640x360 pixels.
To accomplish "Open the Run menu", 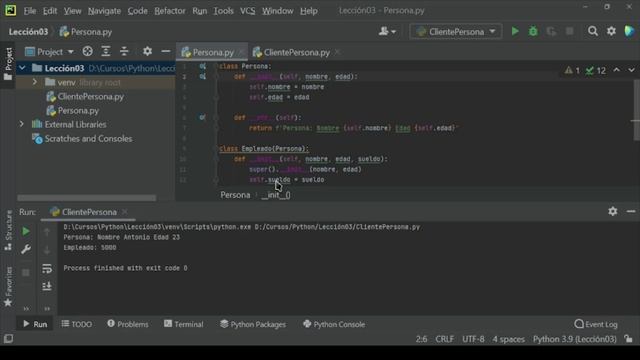I will (x=200, y=11).
